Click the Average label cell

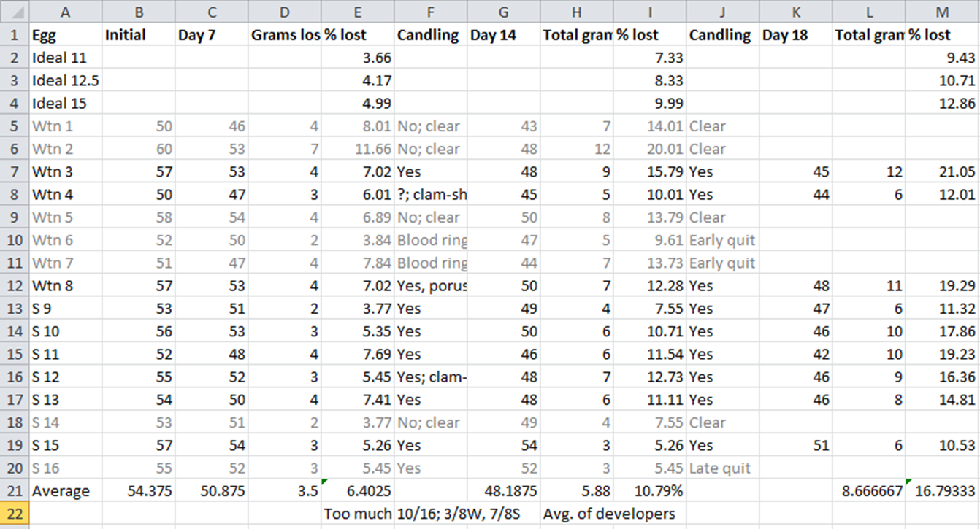coord(66,491)
